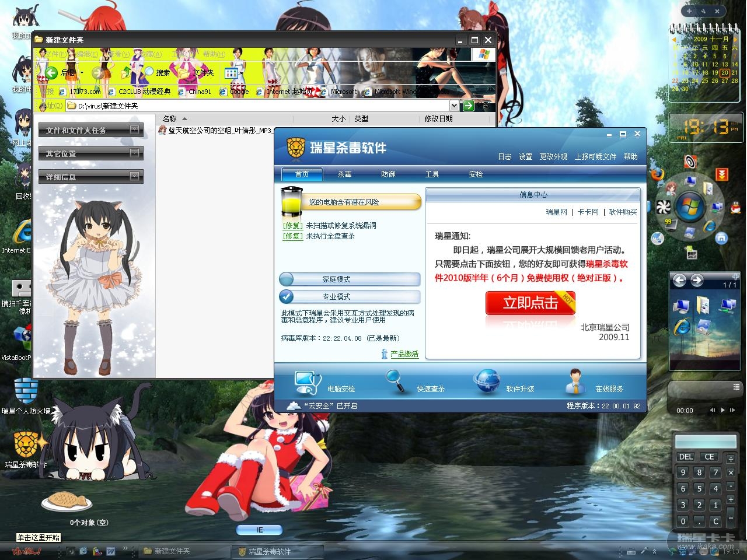The height and width of the screenshot is (560, 747).
Task: Collapse 其它位置 panel
Action: tap(135, 153)
